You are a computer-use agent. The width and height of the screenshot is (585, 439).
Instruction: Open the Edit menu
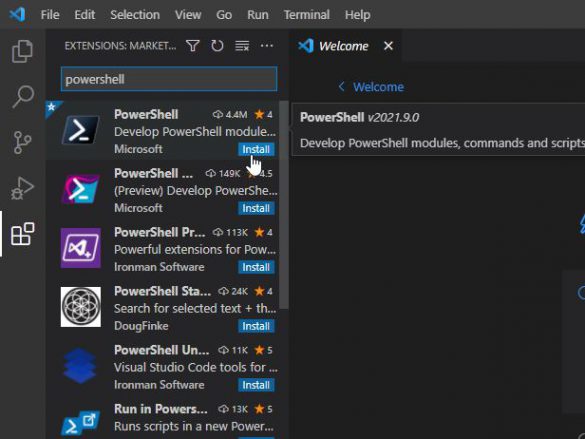(84, 15)
